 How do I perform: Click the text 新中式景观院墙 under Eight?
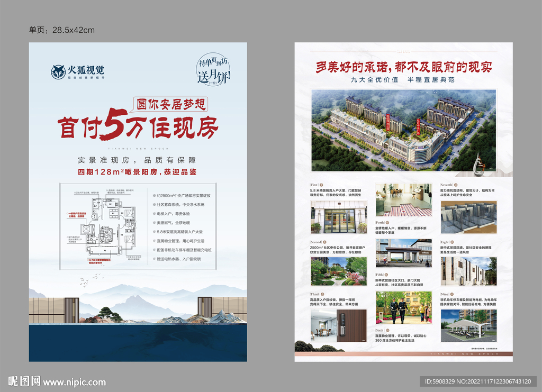(453, 248)
